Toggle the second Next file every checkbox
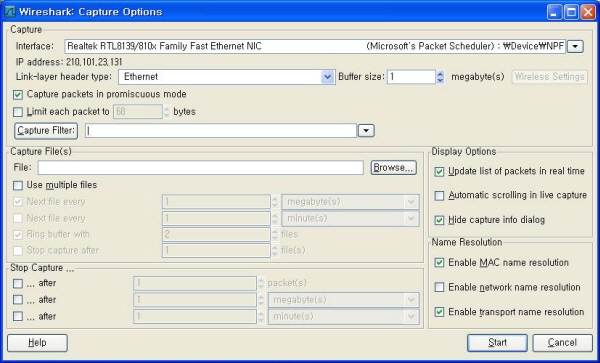The width and height of the screenshot is (600, 363). [18, 218]
